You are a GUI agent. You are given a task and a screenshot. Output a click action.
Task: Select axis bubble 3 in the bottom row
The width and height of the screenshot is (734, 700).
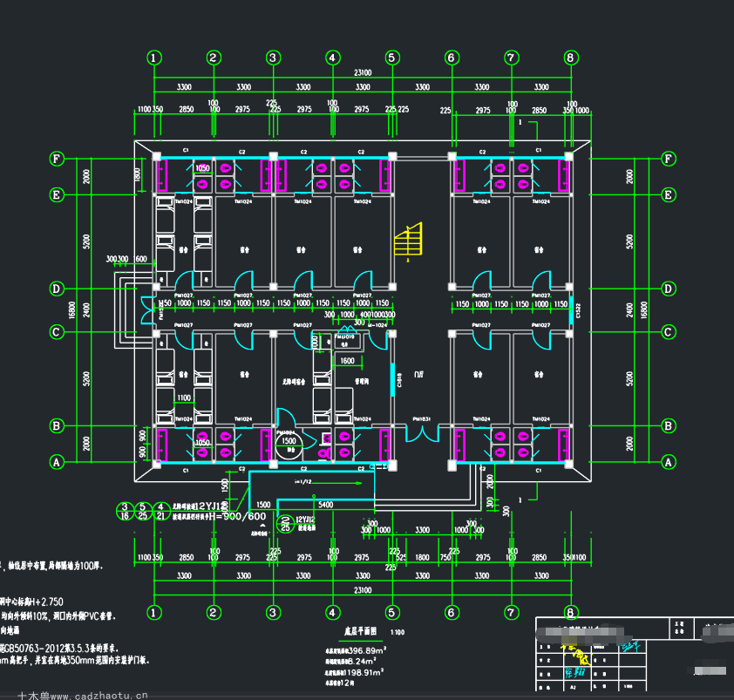tap(273, 613)
